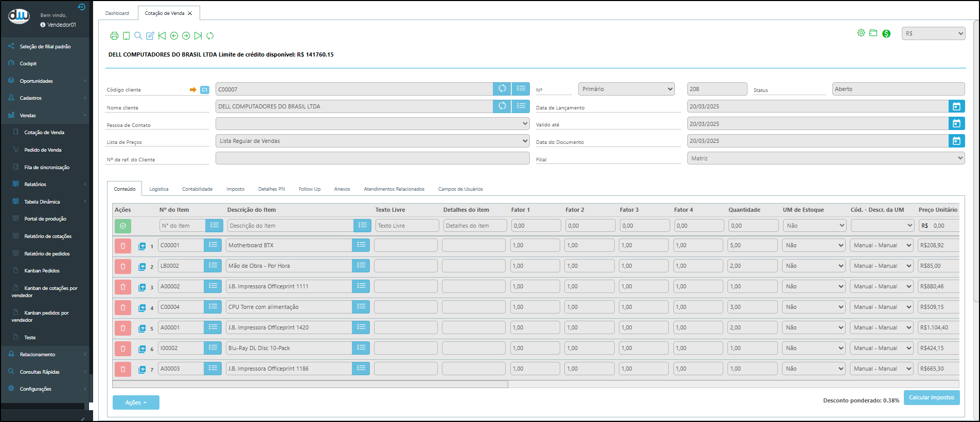The image size is (980, 422).
Task: Delete the Motherboard BTX row
Action: pos(122,246)
